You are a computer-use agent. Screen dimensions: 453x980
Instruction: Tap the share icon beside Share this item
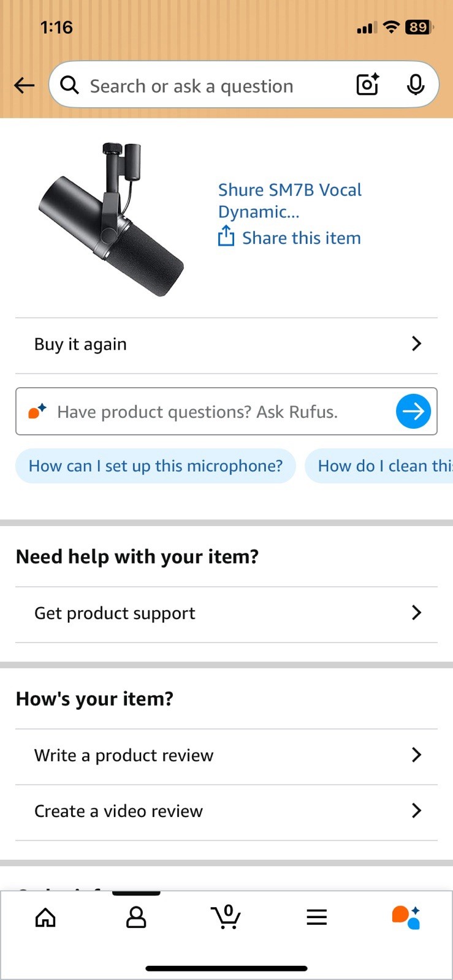[x=226, y=236]
